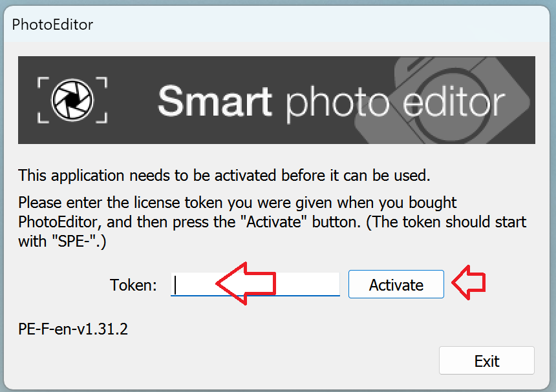The height and width of the screenshot is (392, 556).
Task: Click the "Please enter the license token" line
Action: click(x=237, y=203)
